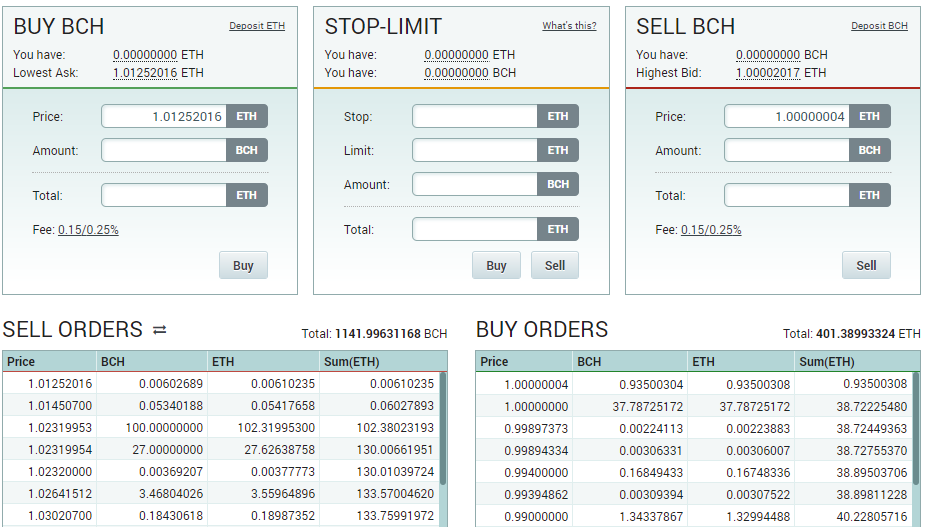This screenshot has width=937, height=527.
Task: Click the Buy button in Stop-Limit panel
Action: tap(496, 265)
